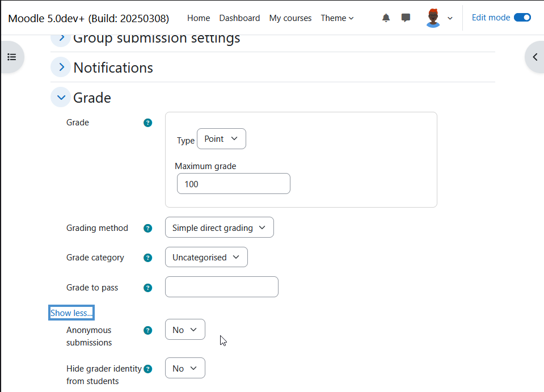Show help for Grade category
This screenshot has height=392, width=544.
click(x=148, y=258)
